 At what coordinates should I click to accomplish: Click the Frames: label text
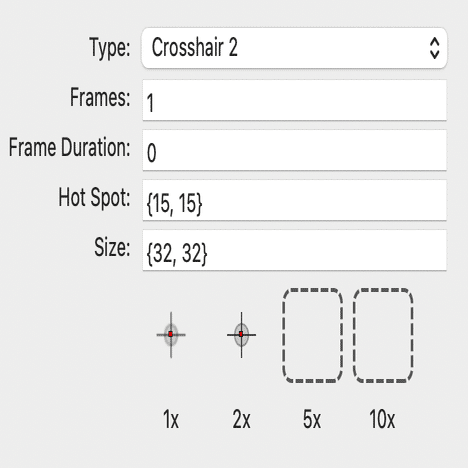100,97
